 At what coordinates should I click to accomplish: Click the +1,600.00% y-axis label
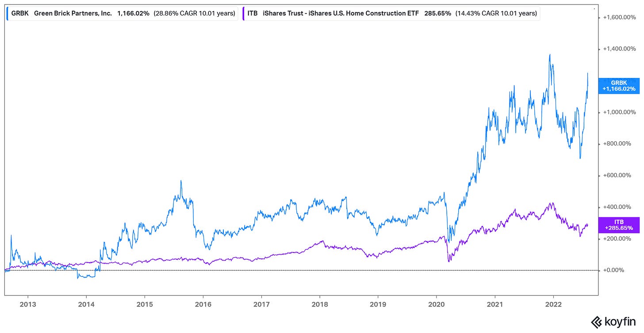click(620, 17)
